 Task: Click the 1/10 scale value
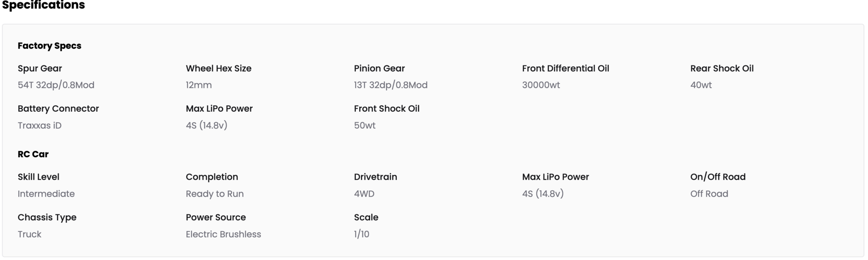[361, 234]
